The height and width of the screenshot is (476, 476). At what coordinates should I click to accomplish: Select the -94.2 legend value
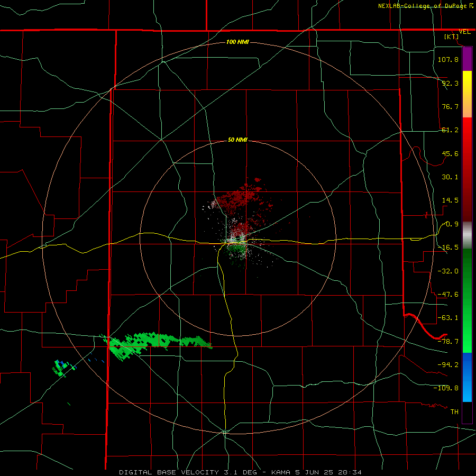pyautogui.click(x=448, y=364)
